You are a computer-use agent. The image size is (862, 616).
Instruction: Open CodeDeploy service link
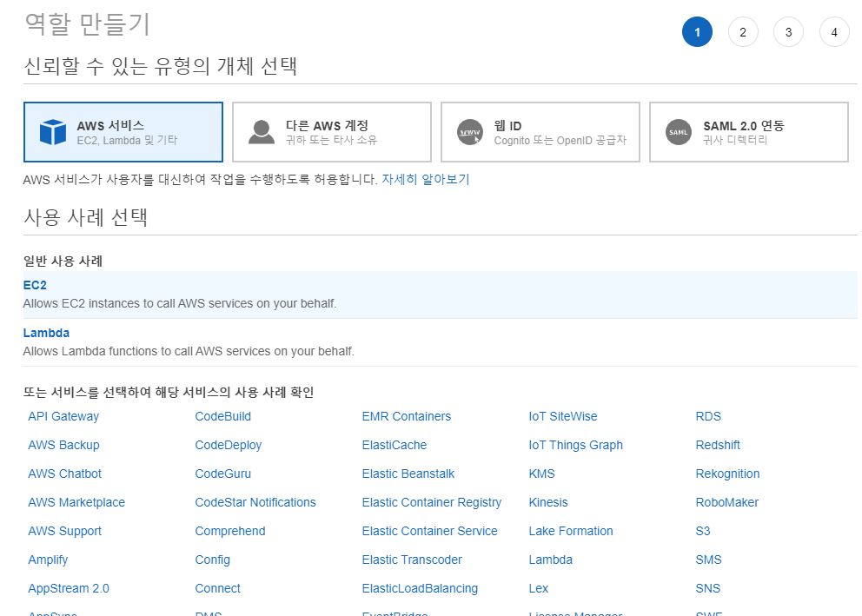pyautogui.click(x=229, y=445)
